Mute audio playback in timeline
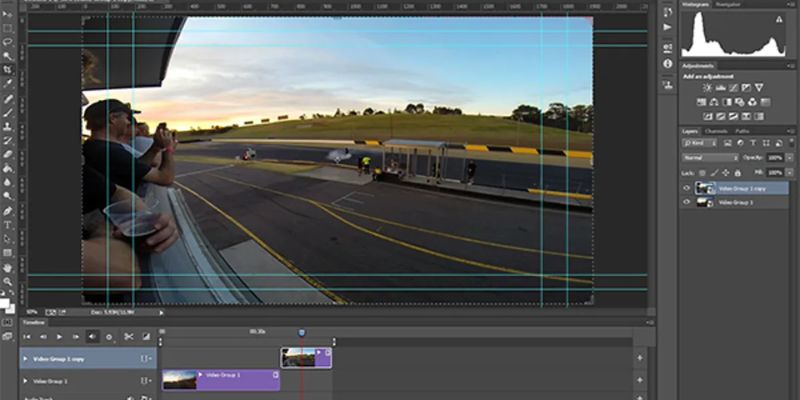The image size is (800, 400). pos(93,337)
